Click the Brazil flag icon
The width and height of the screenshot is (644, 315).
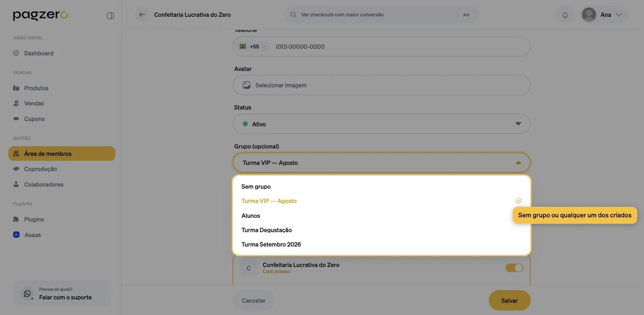point(243,46)
